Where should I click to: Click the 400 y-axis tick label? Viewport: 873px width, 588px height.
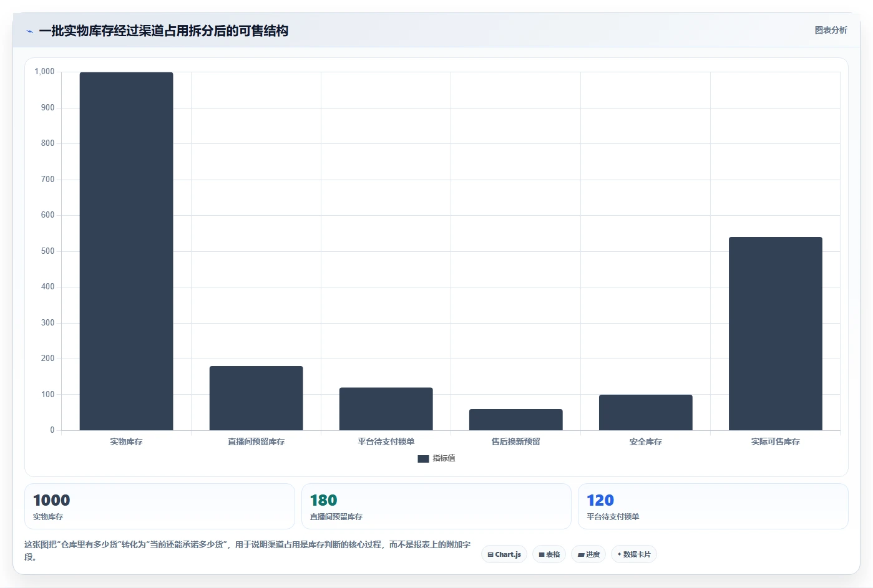(47, 287)
